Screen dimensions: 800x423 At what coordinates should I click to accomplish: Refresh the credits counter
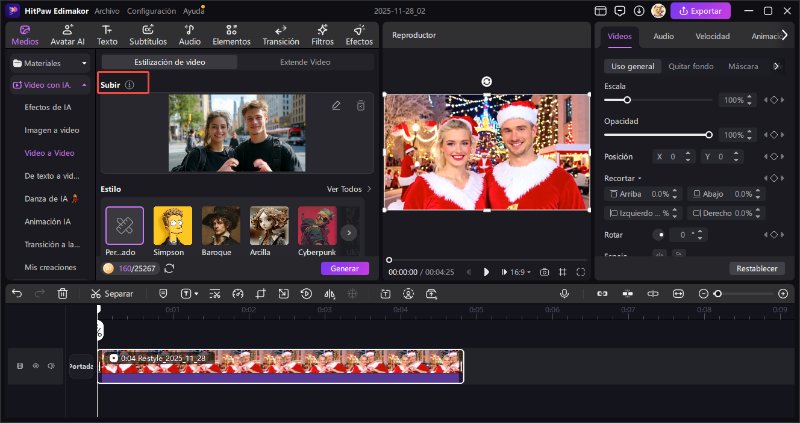[x=169, y=268]
